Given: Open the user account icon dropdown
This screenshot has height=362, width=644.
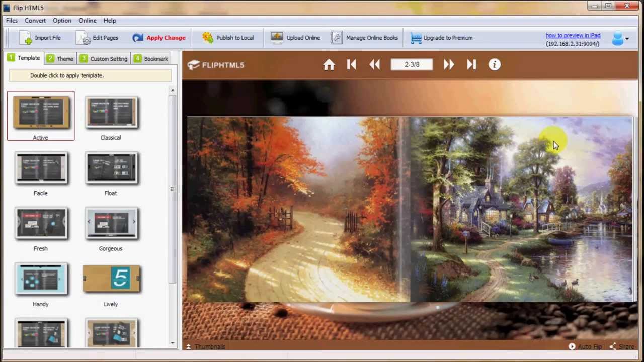Looking at the screenshot, I should pyautogui.click(x=620, y=38).
